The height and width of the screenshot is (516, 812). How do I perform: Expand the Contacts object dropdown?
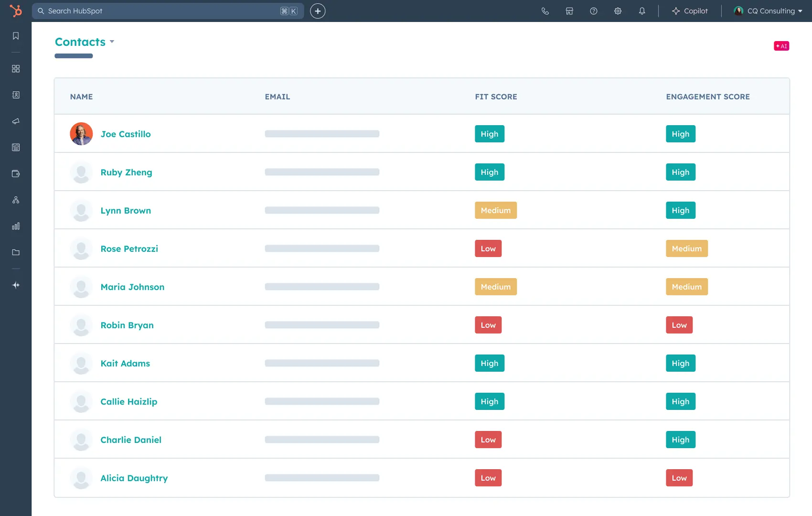(112, 42)
